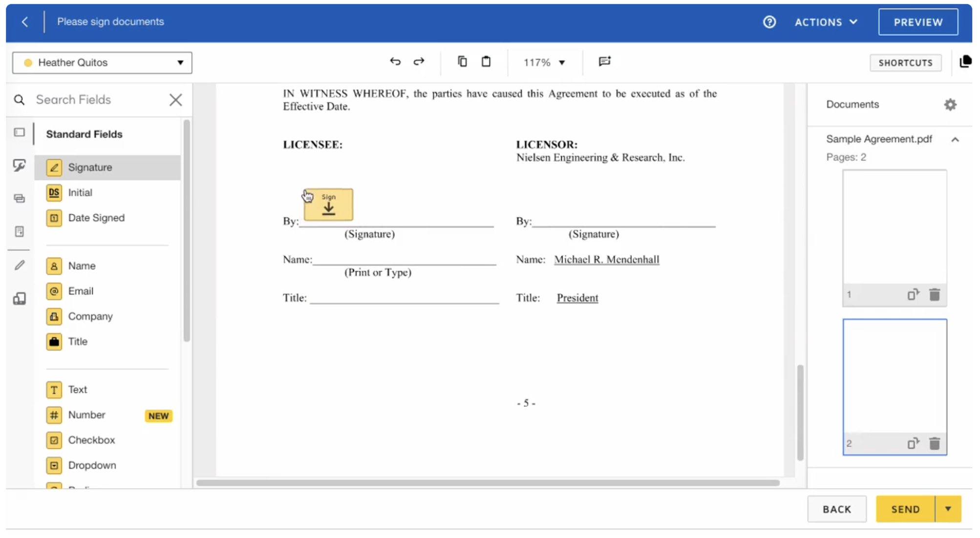This screenshot has height=538, width=980.
Task: Open the Send options dropdown arrow
Action: click(x=948, y=509)
